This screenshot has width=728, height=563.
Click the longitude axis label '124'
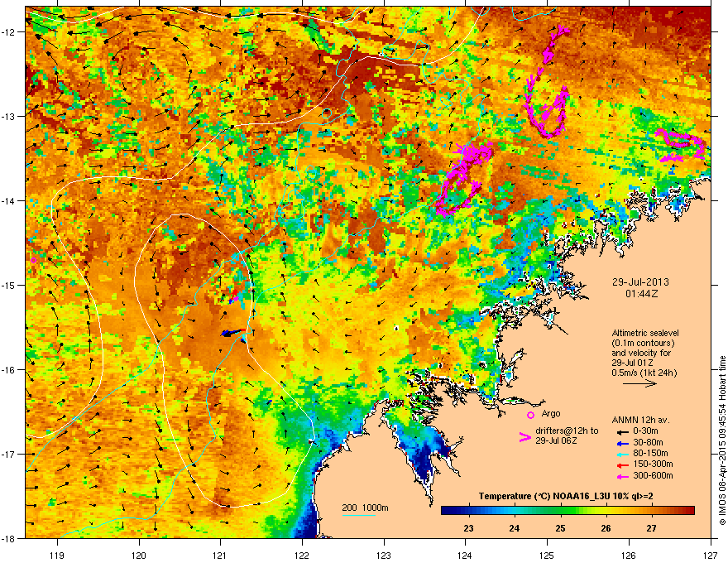465,555
